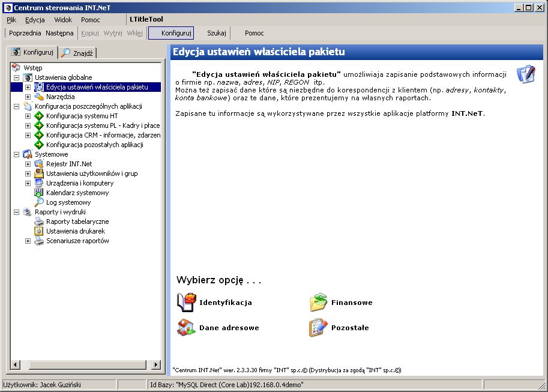The width and height of the screenshot is (548, 392).
Task: Click the Szukaj toolbar button
Action: click(217, 33)
